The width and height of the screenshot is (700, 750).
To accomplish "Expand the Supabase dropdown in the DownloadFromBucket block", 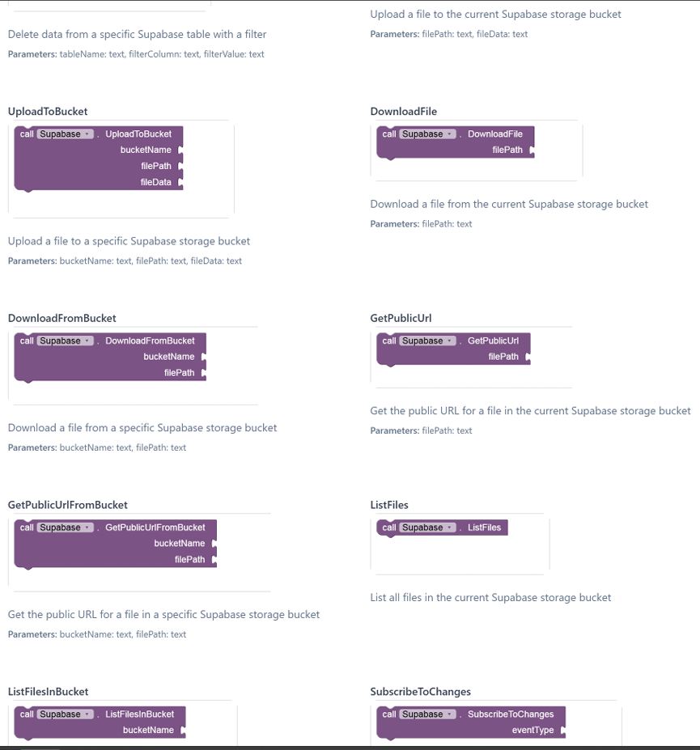I will click(x=66, y=341).
